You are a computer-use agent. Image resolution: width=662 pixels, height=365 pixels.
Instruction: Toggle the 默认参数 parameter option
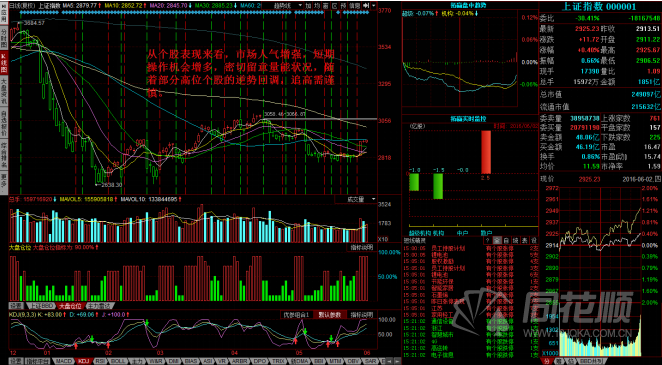(x=330, y=315)
